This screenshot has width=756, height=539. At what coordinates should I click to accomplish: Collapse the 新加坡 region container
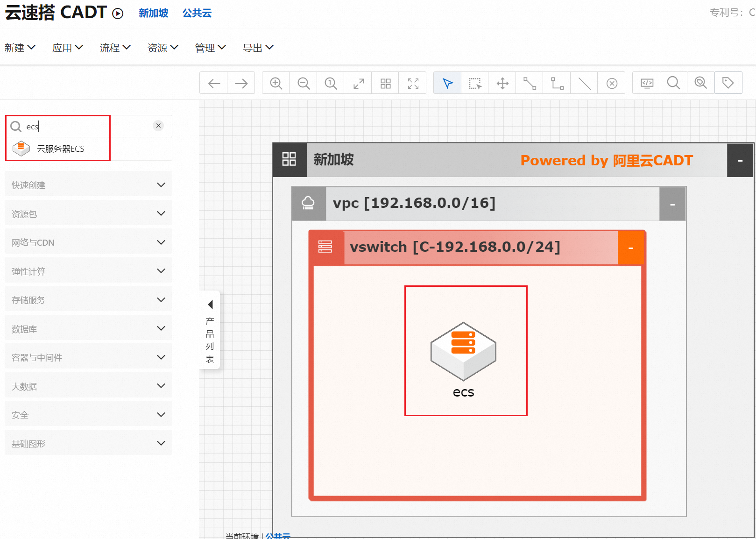pyautogui.click(x=740, y=160)
